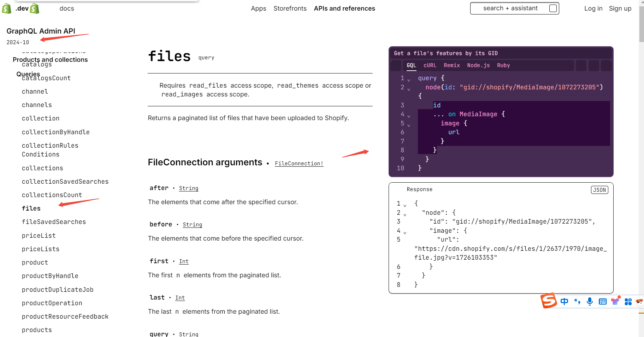Focus the search + assistant field

click(x=514, y=8)
